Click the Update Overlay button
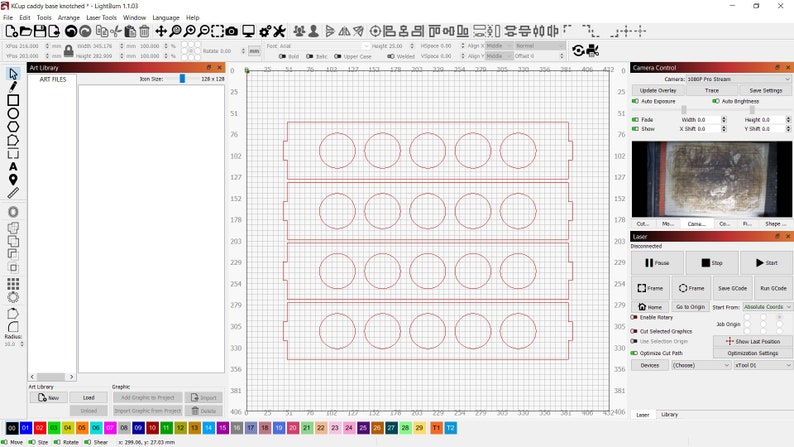 coord(658,90)
